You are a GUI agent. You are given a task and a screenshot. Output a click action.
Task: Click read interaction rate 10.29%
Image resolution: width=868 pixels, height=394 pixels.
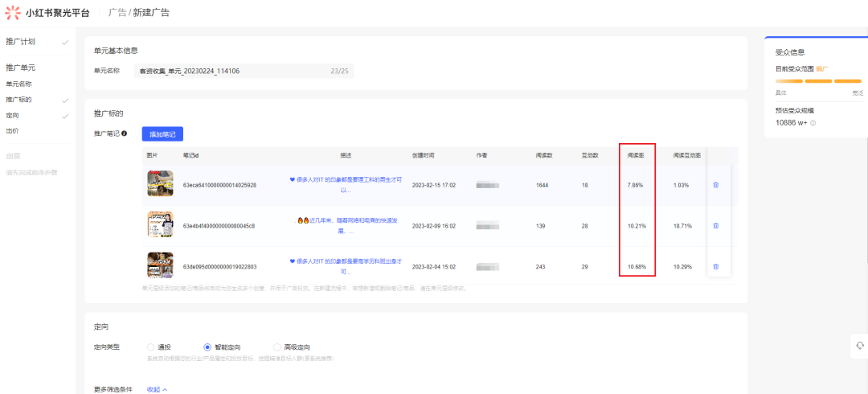click(682, 266)
